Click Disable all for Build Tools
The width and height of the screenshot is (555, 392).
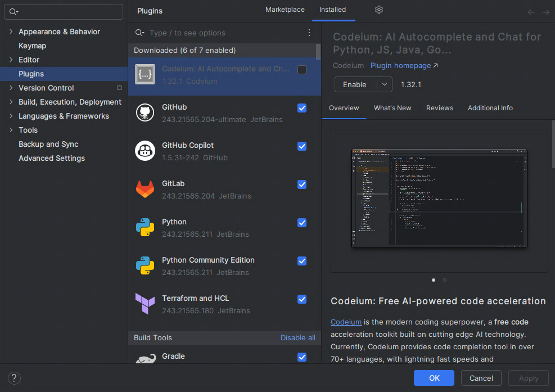tap(297, 337)
